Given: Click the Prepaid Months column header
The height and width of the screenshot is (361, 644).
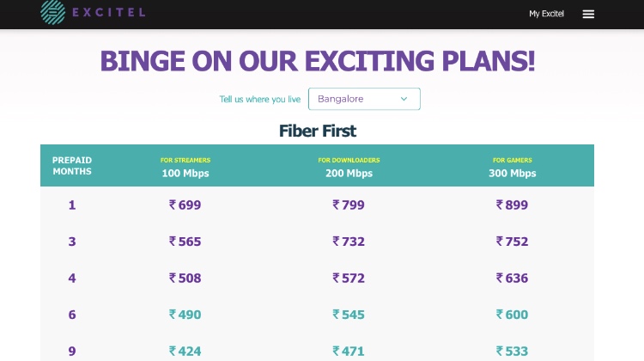Looking at the screenshot, I should click(x=72, y=166).
